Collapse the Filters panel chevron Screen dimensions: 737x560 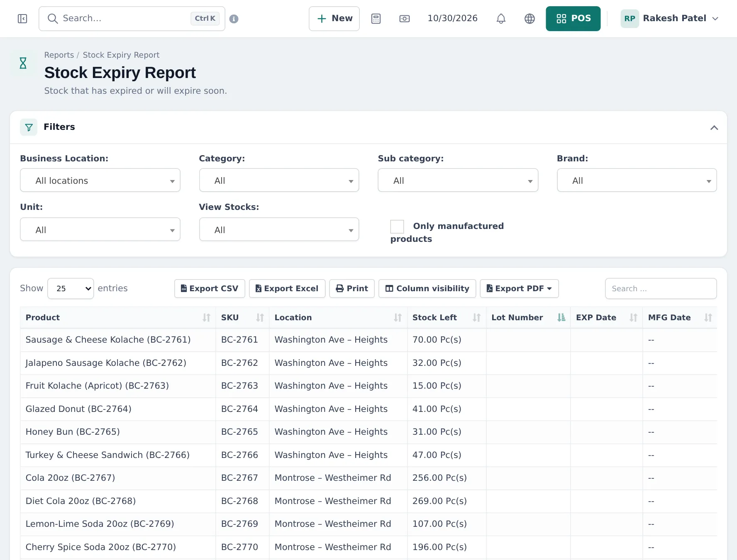(714, 128)
